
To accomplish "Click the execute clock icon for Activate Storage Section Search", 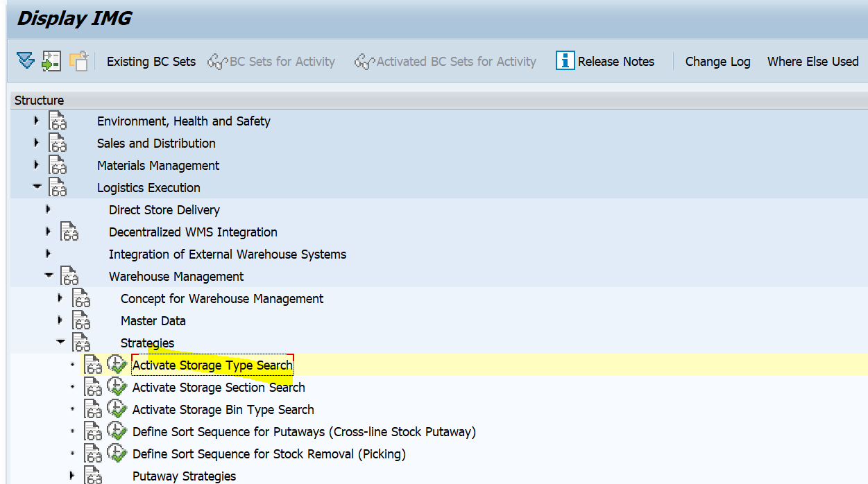I will [117, 387].
